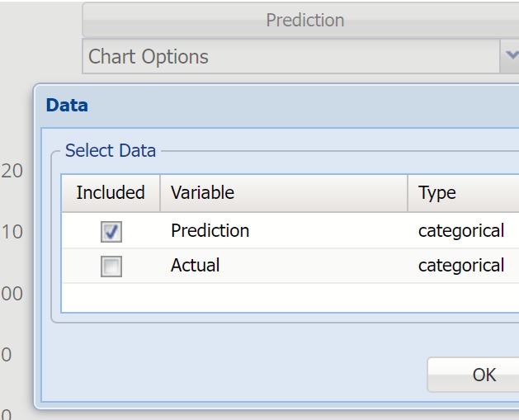The image size is (519, 420).
Task: Click the Prediction button at the top
Action: click(304, 20)
